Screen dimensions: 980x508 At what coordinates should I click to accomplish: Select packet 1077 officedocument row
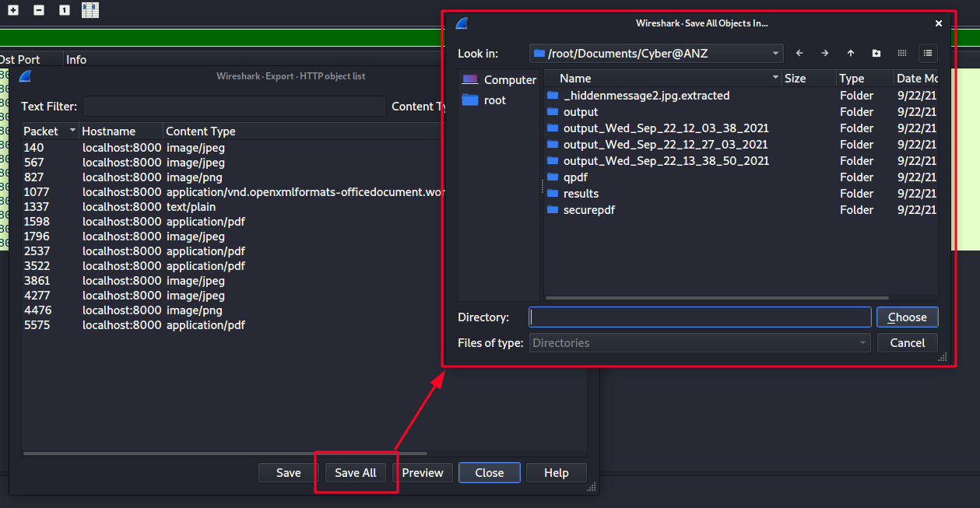tap(233, 191)
